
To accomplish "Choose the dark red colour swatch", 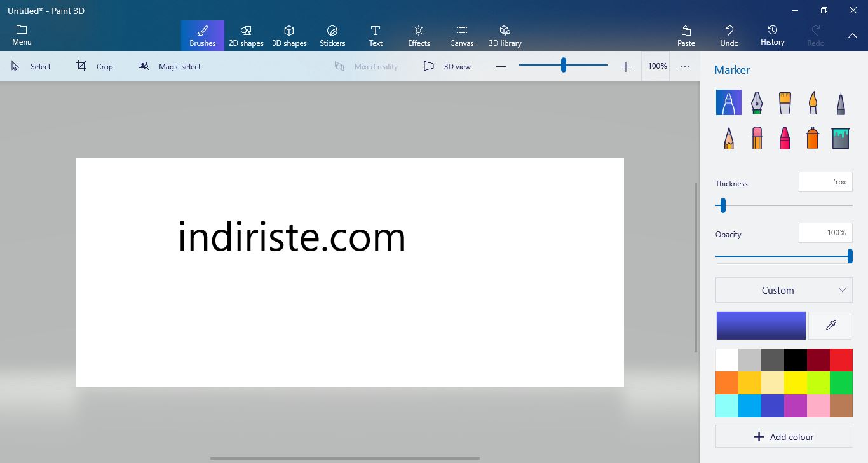I will pyautogui.click(x=818, y=360).
